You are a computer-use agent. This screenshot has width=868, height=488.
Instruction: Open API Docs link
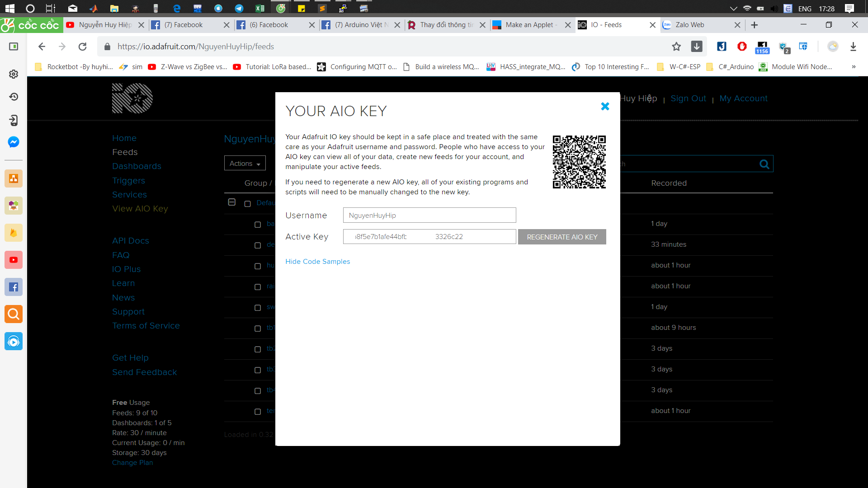[x=131, y=241]
